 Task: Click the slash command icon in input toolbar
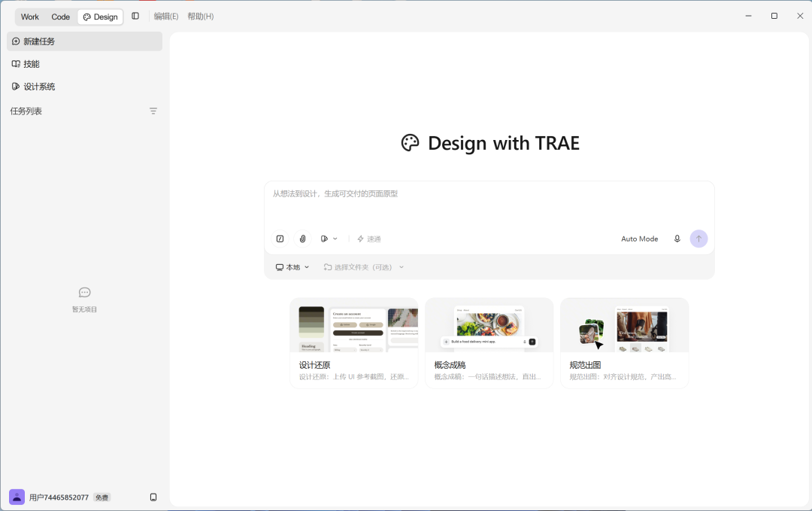pos(280,239)
